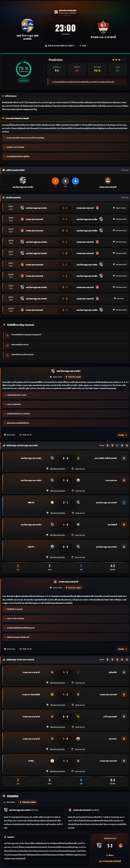Click the Egypt League trophy tag on 05/01 match
Viewport: 130px width, 868px height.
pyautogui.click(x=120, y=208)
